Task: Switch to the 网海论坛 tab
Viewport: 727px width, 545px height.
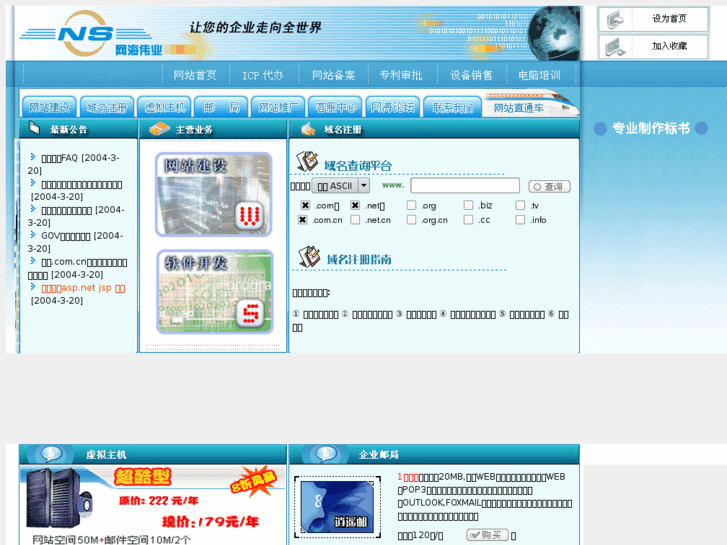Action: [x=393, y=107]
